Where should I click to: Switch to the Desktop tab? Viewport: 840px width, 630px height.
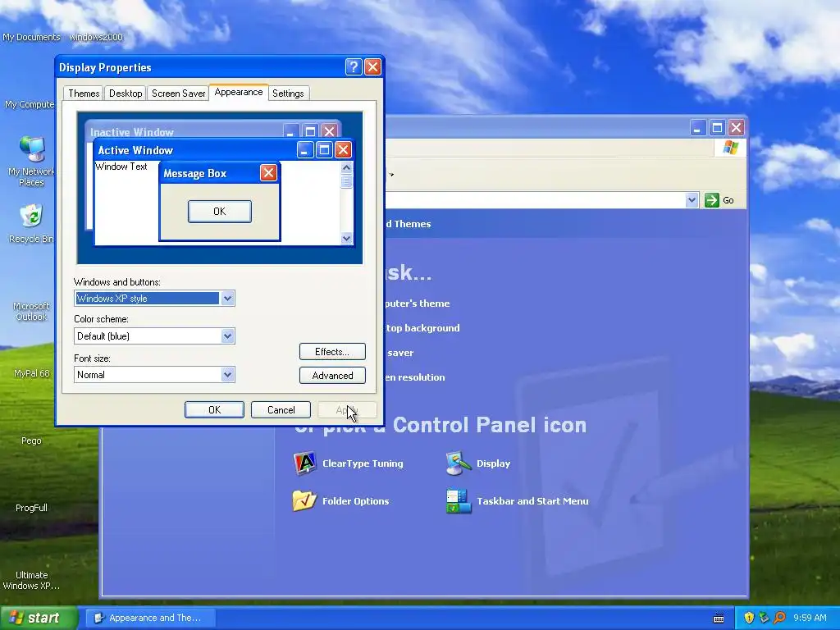click(126, 94)
